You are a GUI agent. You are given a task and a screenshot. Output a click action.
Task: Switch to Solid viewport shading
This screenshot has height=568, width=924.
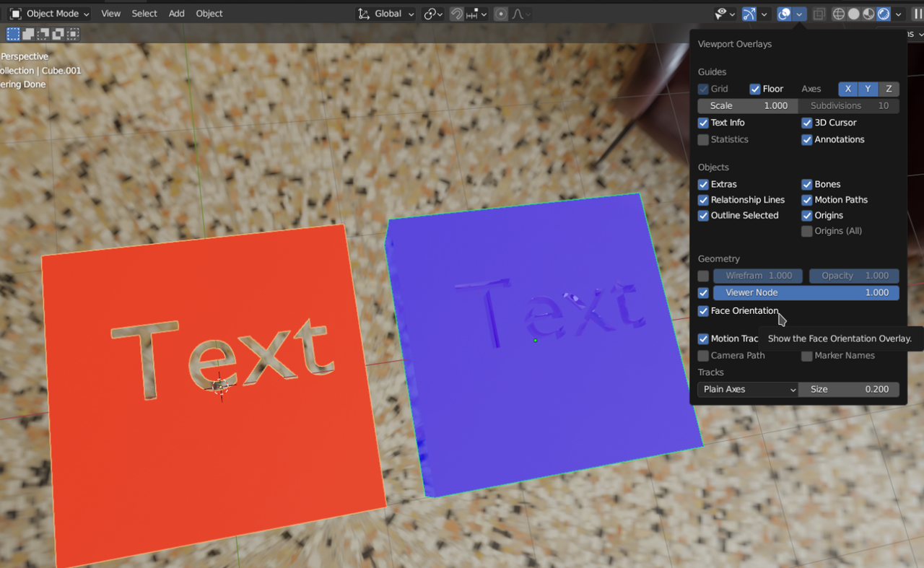pos(853,14)
